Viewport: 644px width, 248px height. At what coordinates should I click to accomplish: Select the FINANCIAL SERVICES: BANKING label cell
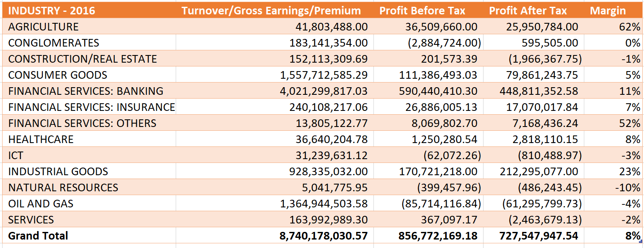[x=86, y=91]
